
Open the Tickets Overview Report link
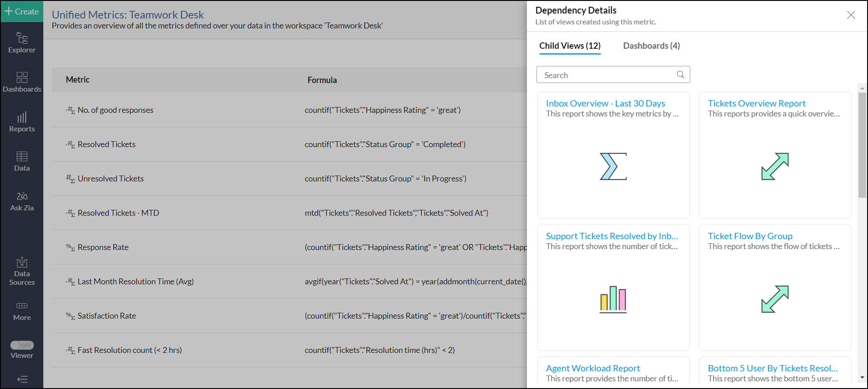tap(756, 103)
